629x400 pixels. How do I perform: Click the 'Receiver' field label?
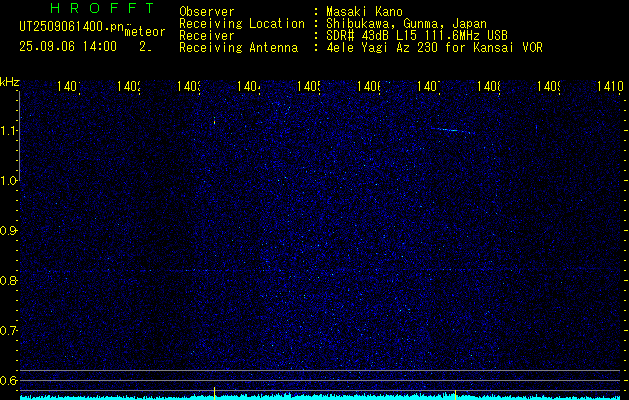[207, 36]
